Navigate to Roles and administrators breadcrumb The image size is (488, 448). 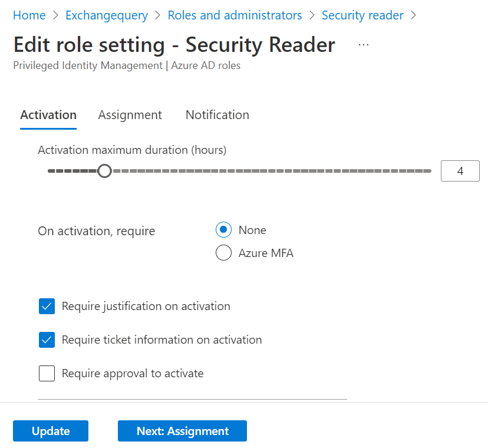coord(235,15)
